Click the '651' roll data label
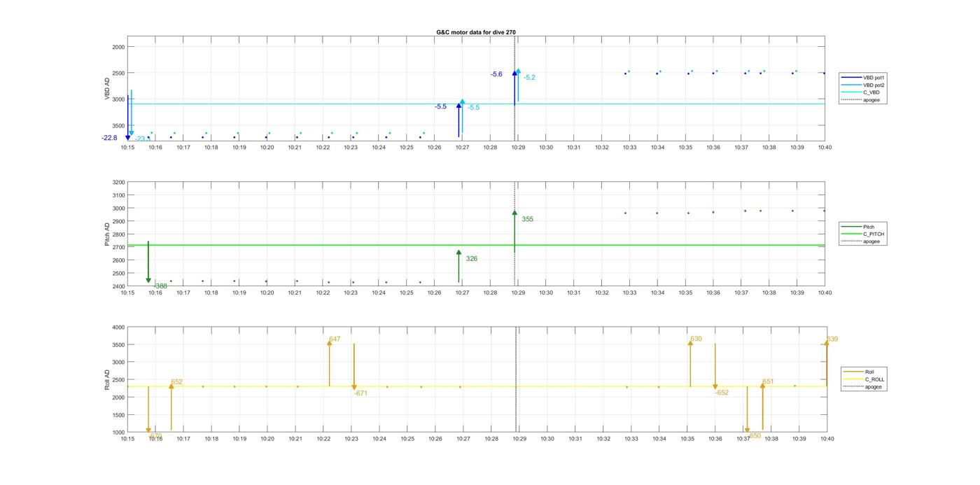980x485 pixels. (768, 382)
